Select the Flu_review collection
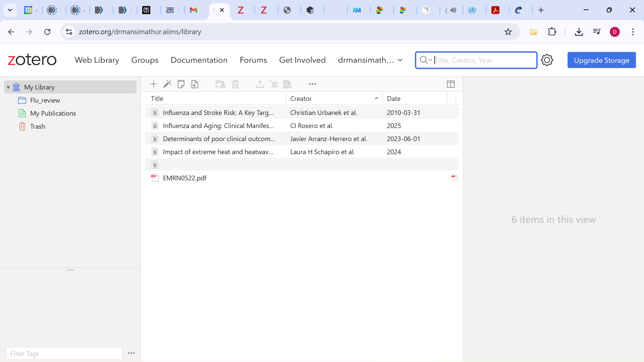This screenshot has width=644, height=362. click(45, 100)
